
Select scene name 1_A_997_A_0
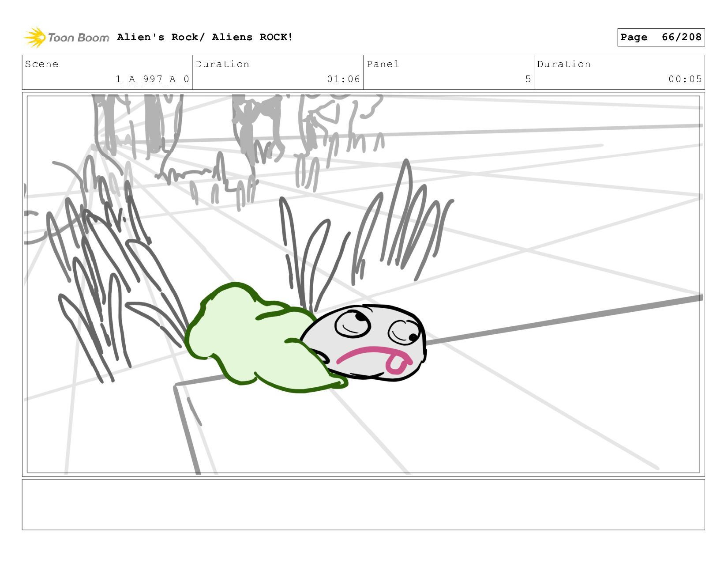coord(152,79)
